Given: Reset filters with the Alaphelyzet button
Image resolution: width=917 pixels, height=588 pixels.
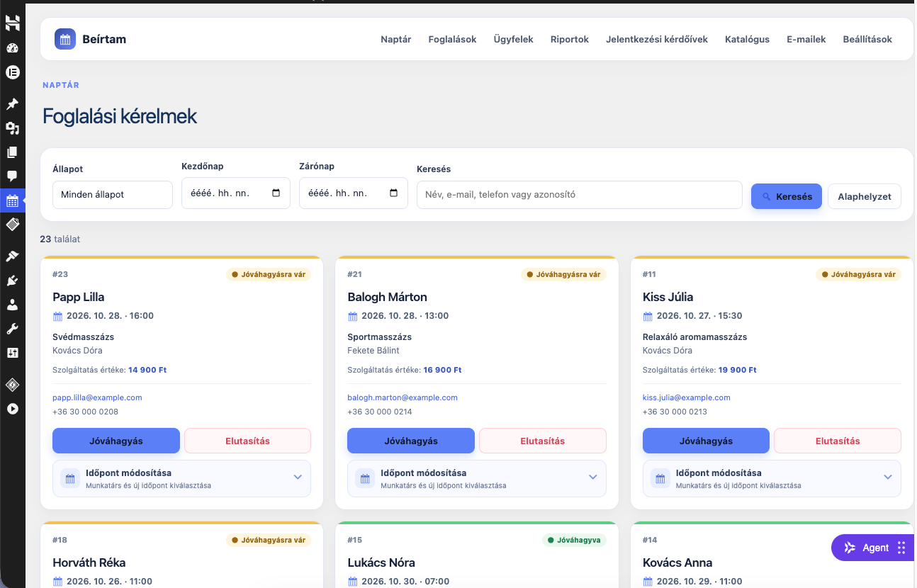Looking at the screenshot, I should coord(865,196).
